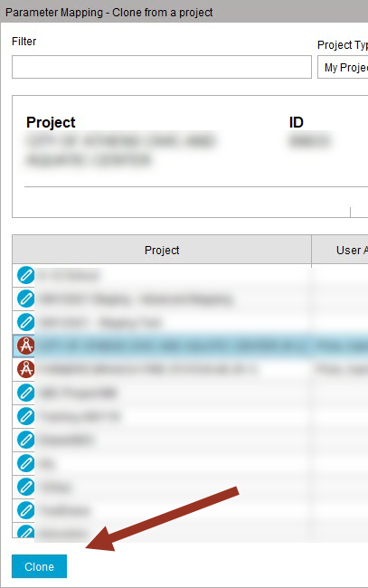The image size is (368, 588).
Task: Click the paperclip icon in the second list row
Action: (26, 299)
